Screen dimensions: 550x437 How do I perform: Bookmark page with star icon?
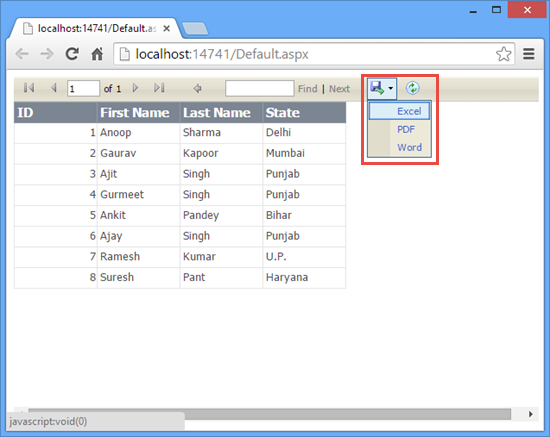[503, 54]
